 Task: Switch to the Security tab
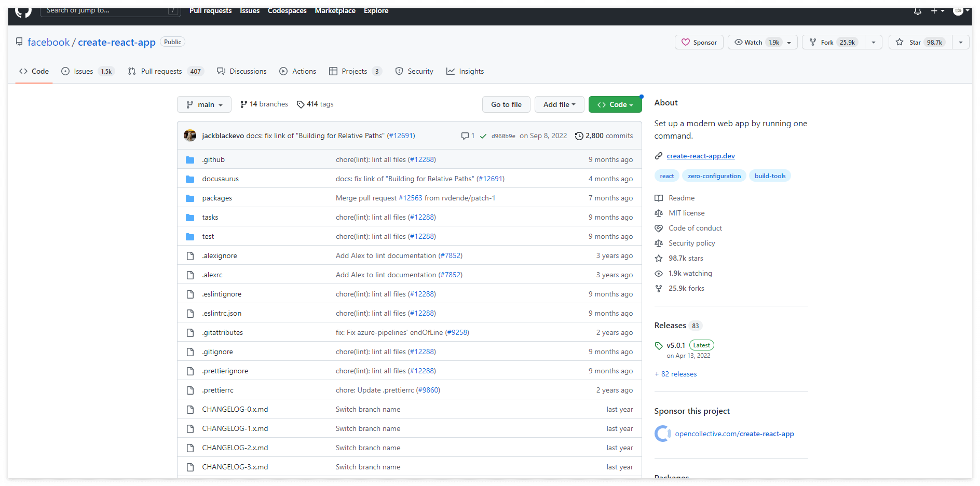(x=414, y=71)
